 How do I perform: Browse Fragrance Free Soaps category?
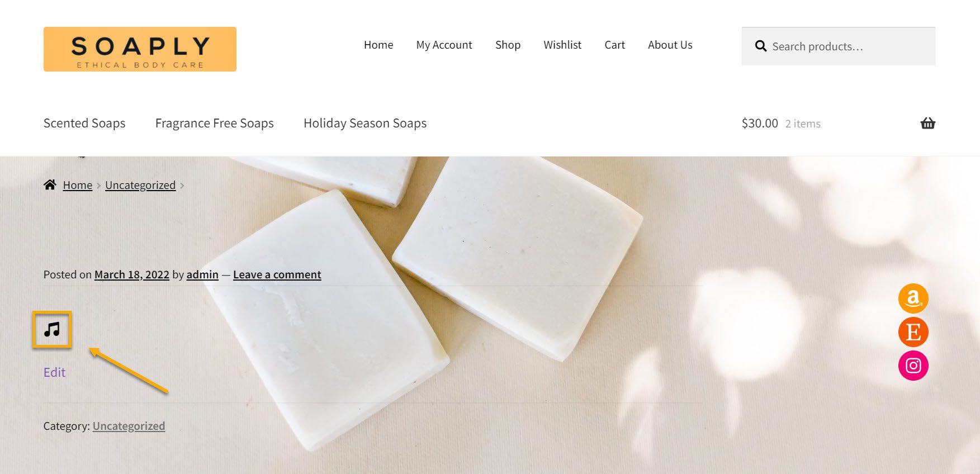point(215,123)
